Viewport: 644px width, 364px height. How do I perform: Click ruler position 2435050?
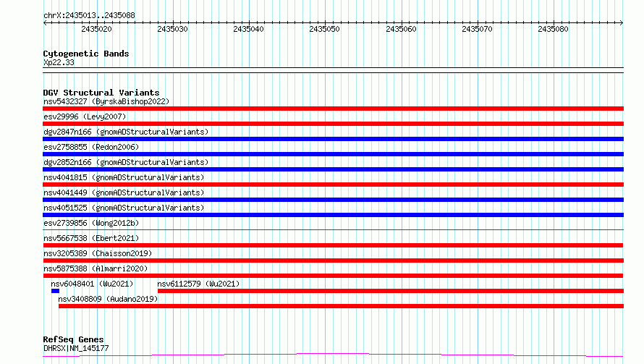tap(324, 29)
